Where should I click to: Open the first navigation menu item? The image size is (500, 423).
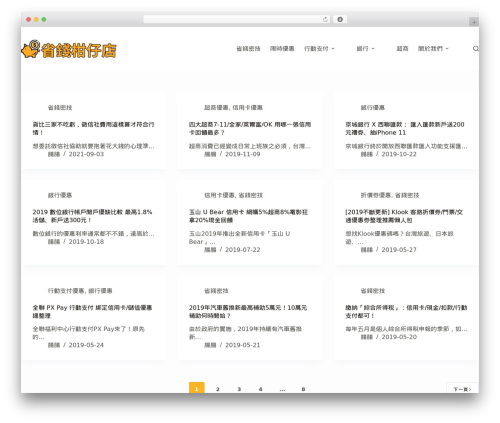(x=248, y=49)
